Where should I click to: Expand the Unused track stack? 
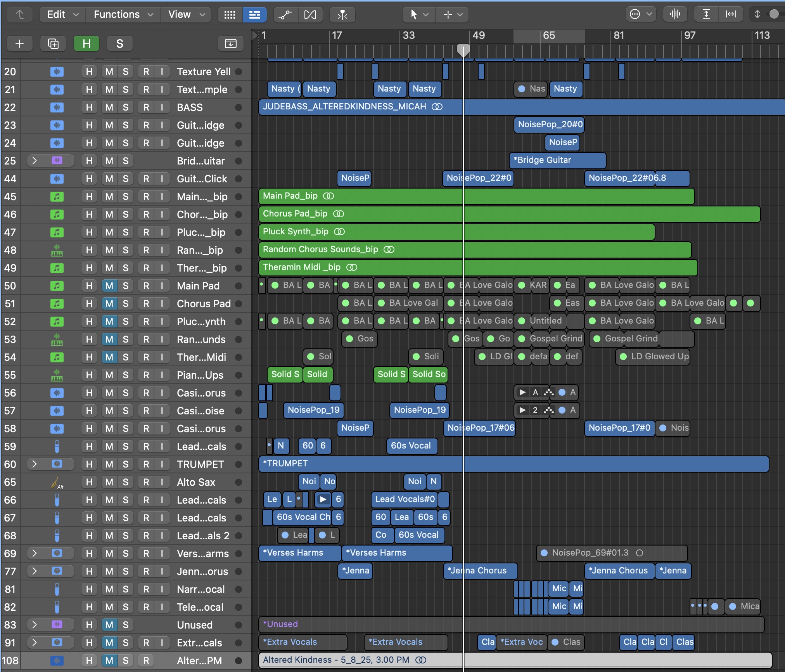coord(34,625)
